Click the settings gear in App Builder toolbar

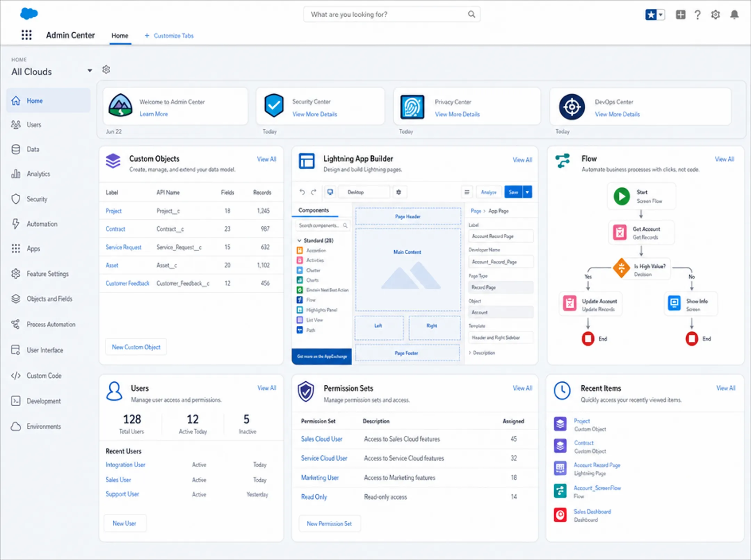click(398, 192)
